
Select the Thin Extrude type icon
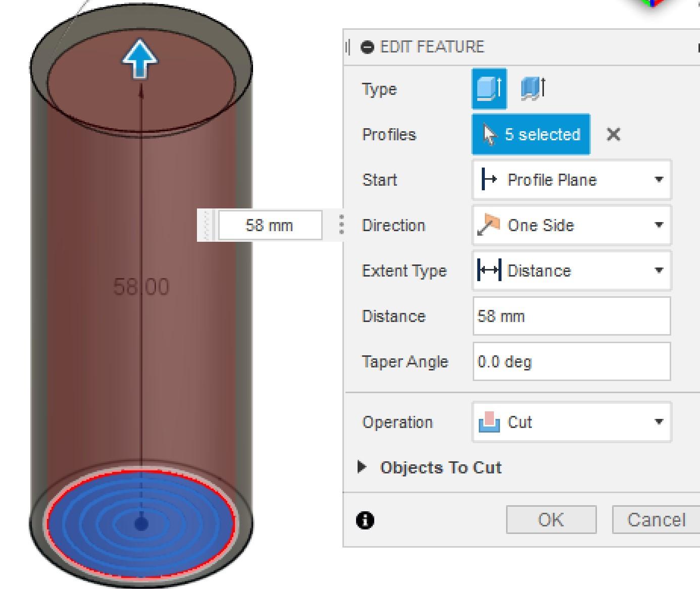point(533,89)
